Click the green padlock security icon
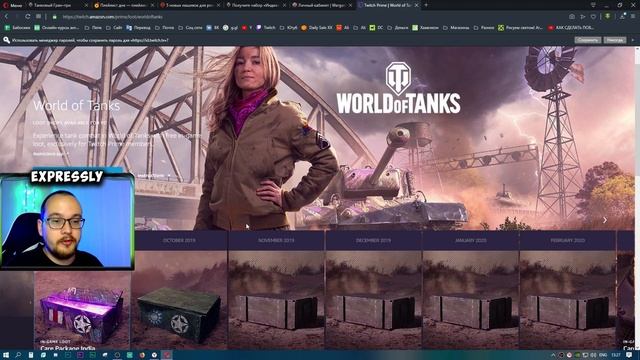Image resolution: width=640 pixels, height=360 pixels. [x=54, y=17]
